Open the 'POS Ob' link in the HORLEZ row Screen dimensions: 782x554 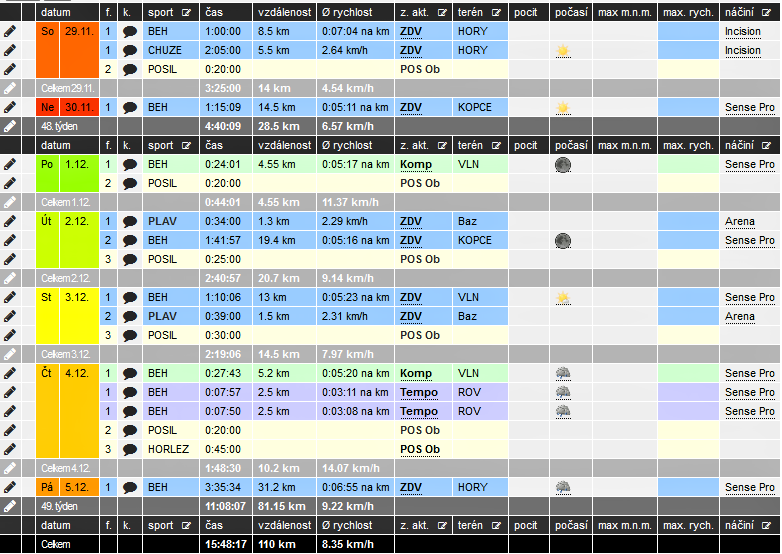[x=420, y=449]
